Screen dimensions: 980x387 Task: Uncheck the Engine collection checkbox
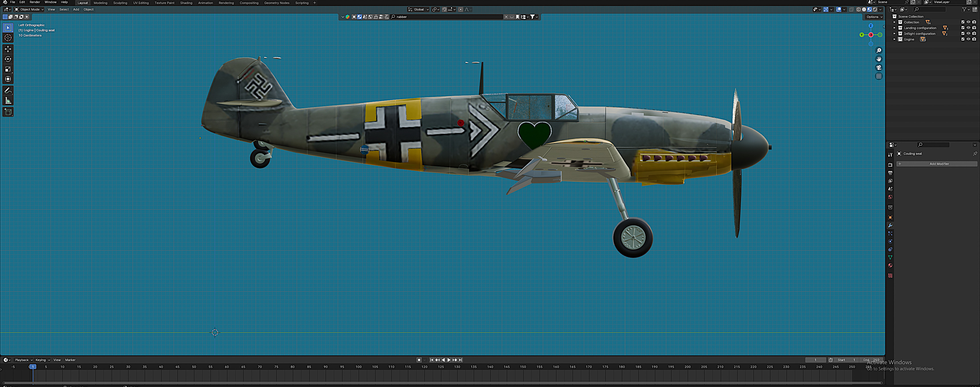(x=963, y=39)
